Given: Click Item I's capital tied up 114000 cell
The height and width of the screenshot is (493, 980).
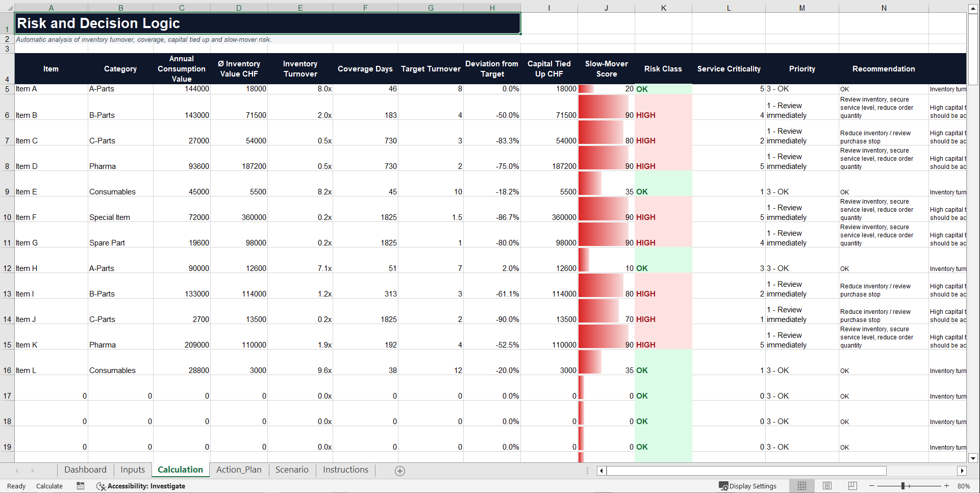Looking at the screenshot, I should point(549,286).
